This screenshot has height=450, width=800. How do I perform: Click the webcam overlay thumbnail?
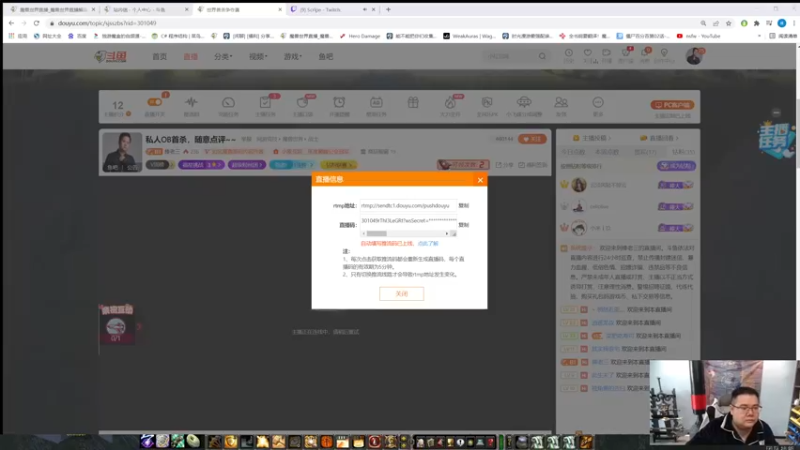pyautogui.click(x=724, y=403)
